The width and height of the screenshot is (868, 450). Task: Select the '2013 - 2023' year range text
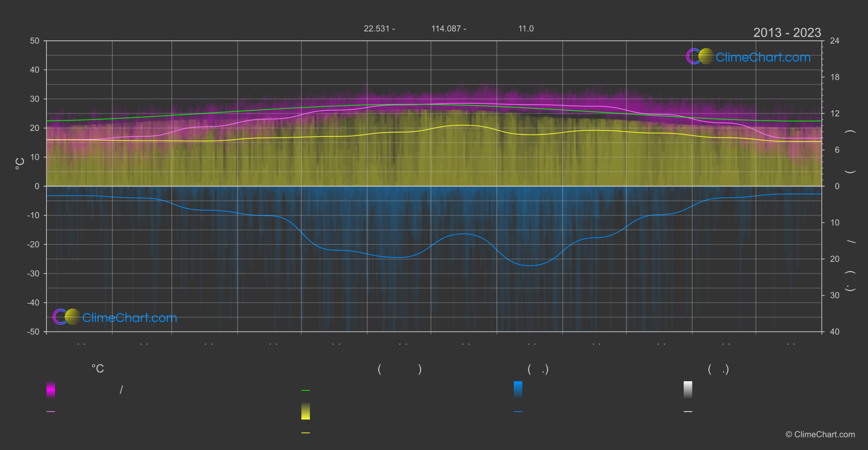(x=787, y=33)
